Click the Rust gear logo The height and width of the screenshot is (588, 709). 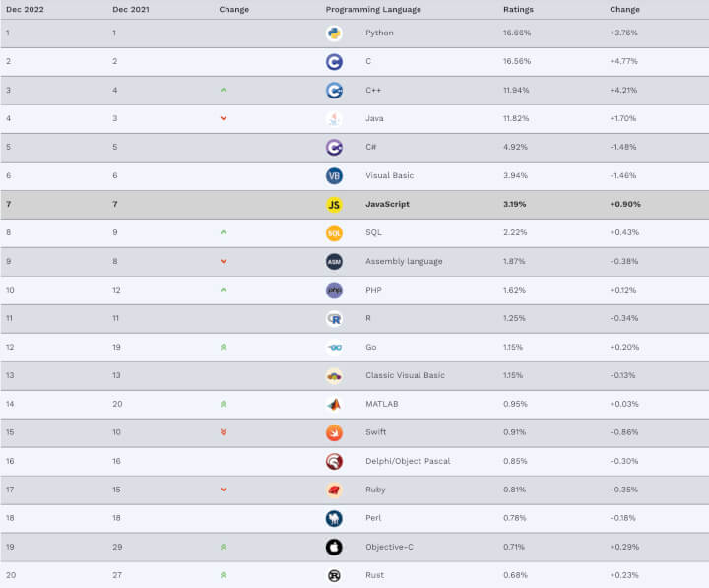pyautogui.click(x=334, y=575)
